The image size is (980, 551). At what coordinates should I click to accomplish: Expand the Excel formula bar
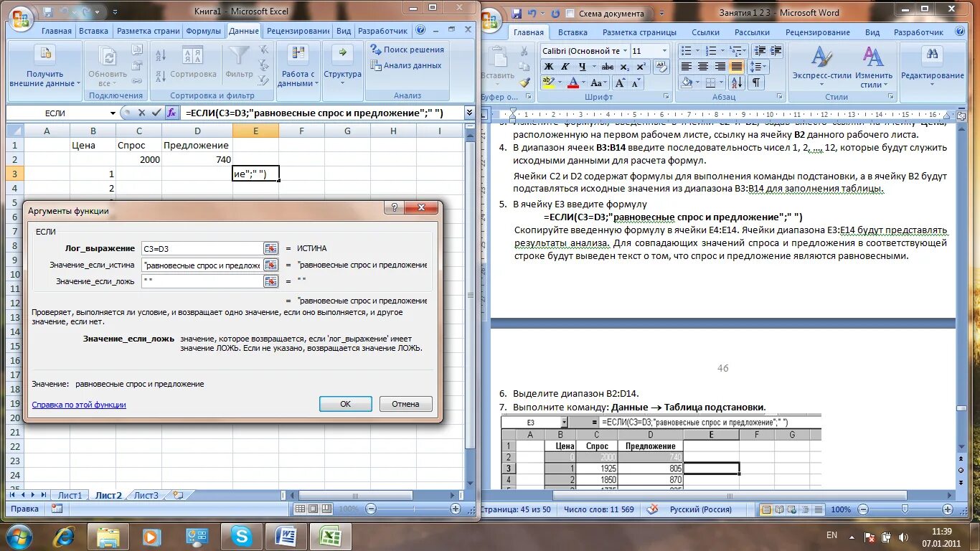pos(469,113)
